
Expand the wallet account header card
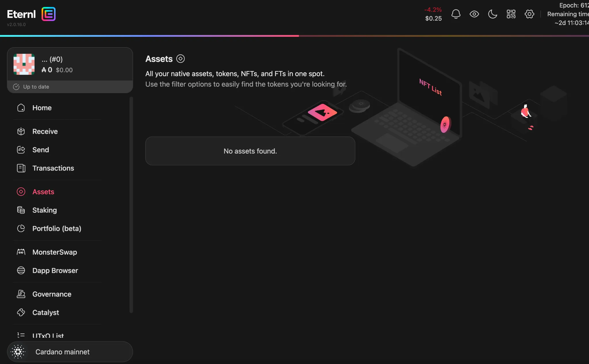pyautogui.click(x=70, y=64)
